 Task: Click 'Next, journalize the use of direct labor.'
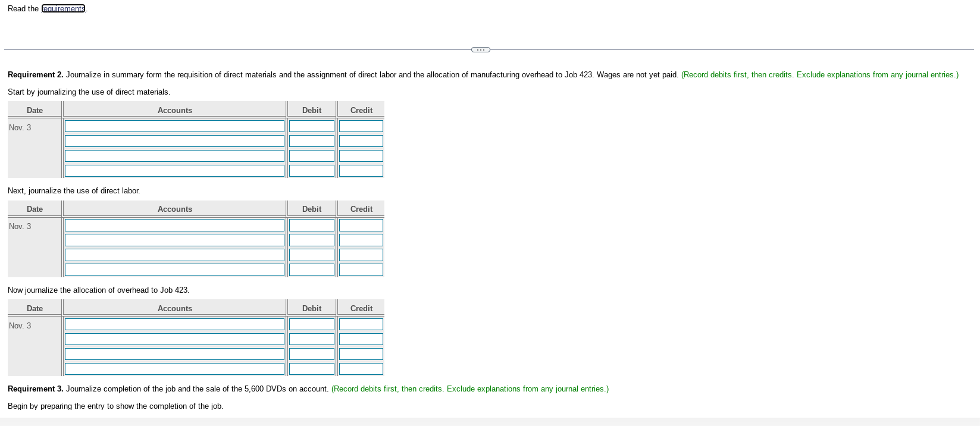(x=74, y=190)
